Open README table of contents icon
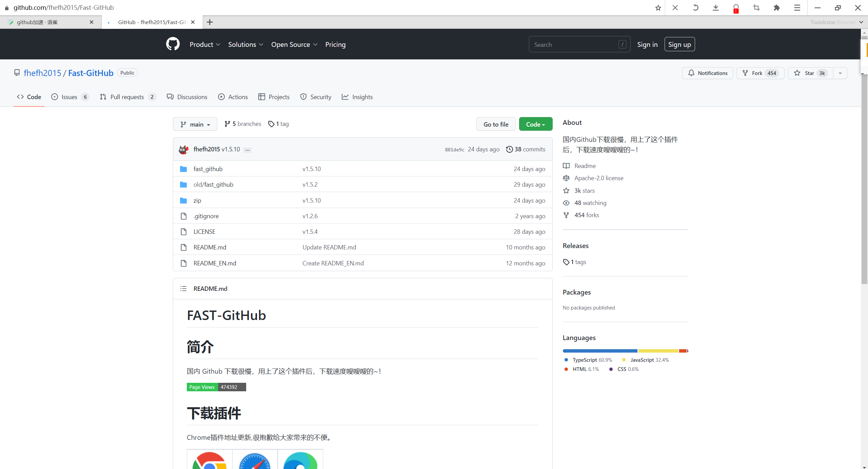Image resolution: width=868 pixels, height=469 pixels. 183,288
